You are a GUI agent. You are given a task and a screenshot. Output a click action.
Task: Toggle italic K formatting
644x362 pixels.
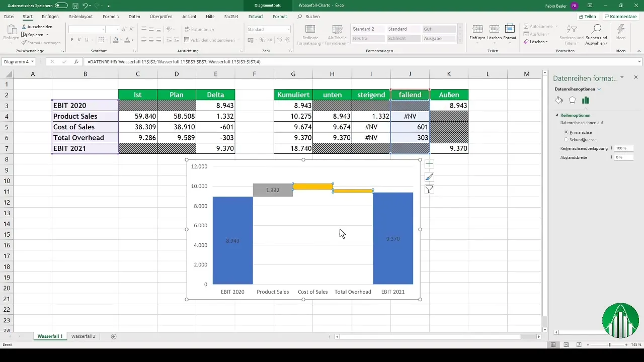(x=79, y=40)
